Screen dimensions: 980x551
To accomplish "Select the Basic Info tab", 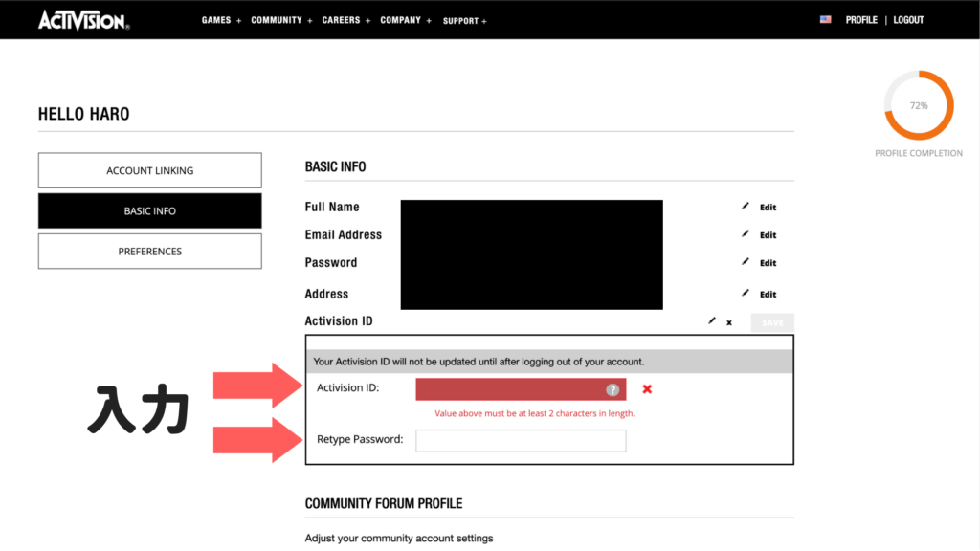I will coord(150,211).
